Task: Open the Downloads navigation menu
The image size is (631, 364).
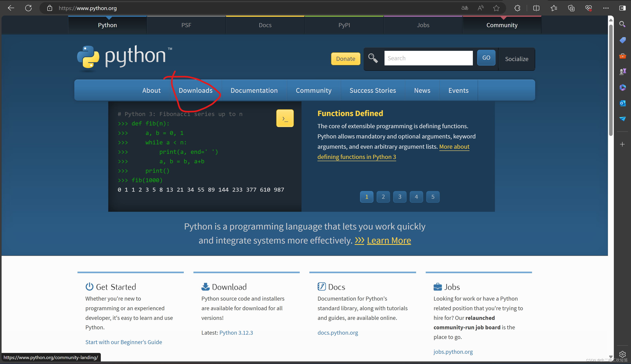Action: coord(195,90)
